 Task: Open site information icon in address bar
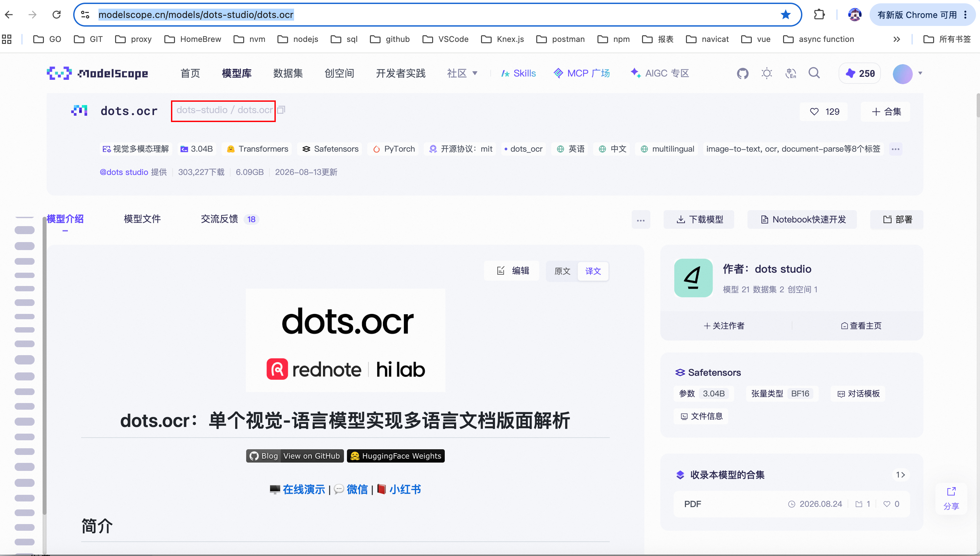point(85,15)
